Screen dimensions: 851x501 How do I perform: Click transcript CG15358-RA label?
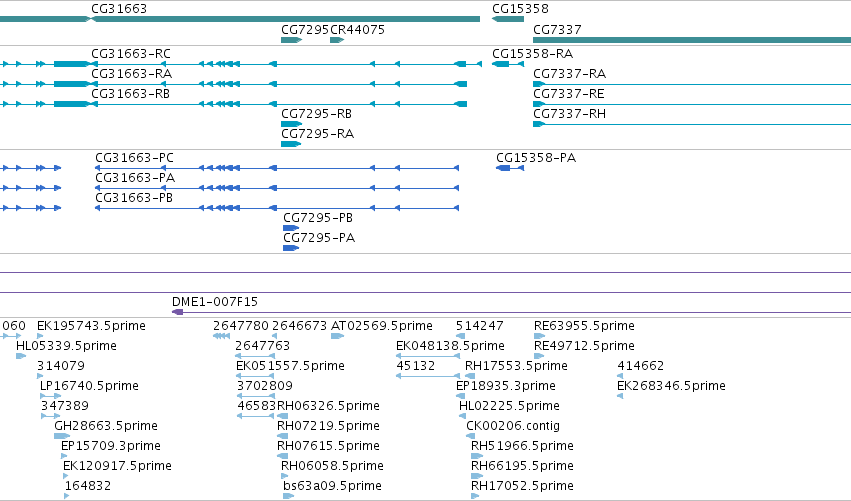coord(532,54)
